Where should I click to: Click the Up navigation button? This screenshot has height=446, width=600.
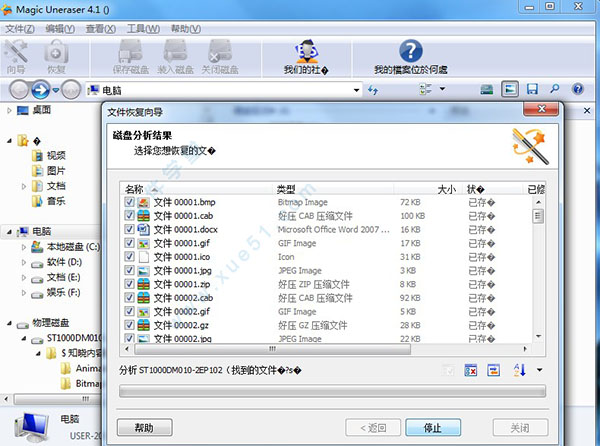pyautogui.click(x=71, y=90)
